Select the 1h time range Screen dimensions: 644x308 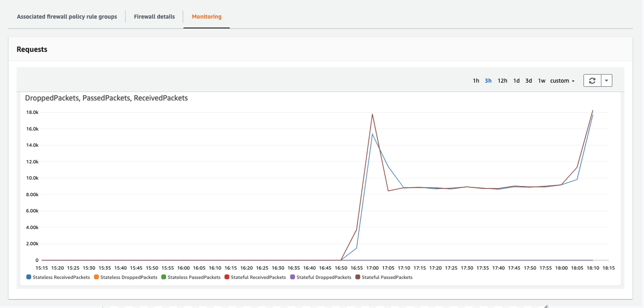(476, 81)
